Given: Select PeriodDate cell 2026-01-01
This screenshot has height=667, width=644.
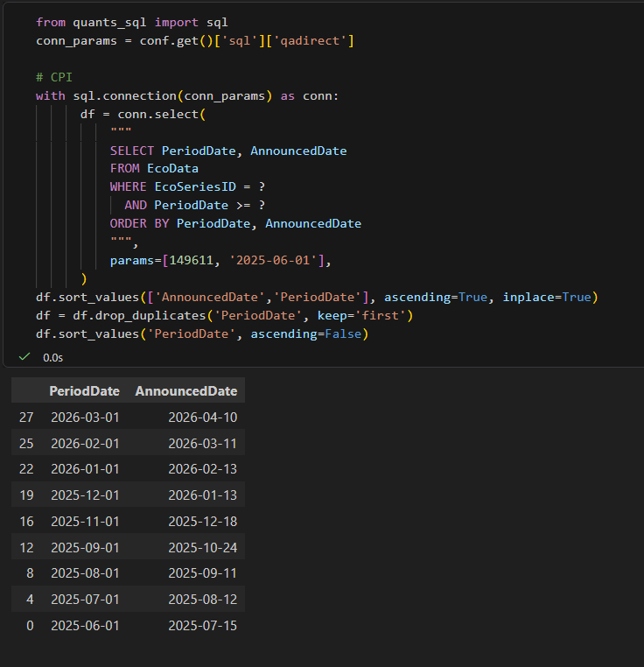Looking at the screenshot, I should [x=85, y=469].
